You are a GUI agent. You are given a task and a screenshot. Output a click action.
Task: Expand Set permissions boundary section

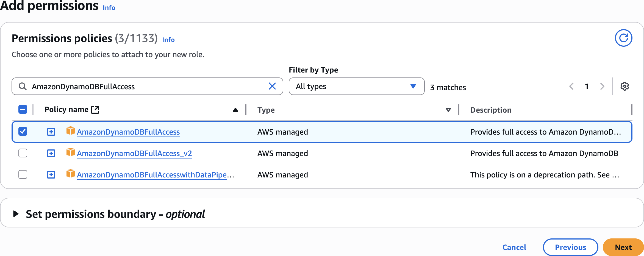(x=16, y=214)
